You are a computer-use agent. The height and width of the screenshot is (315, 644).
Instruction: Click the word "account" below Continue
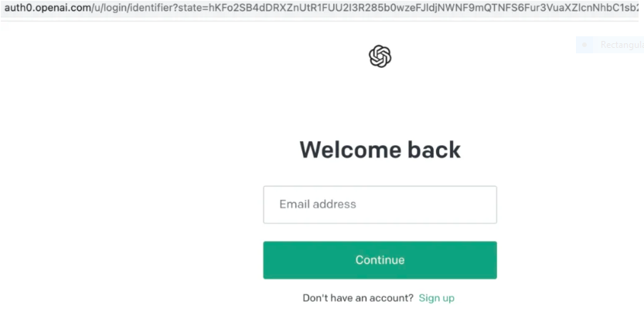pyautogui.click(x=391, y=298)
